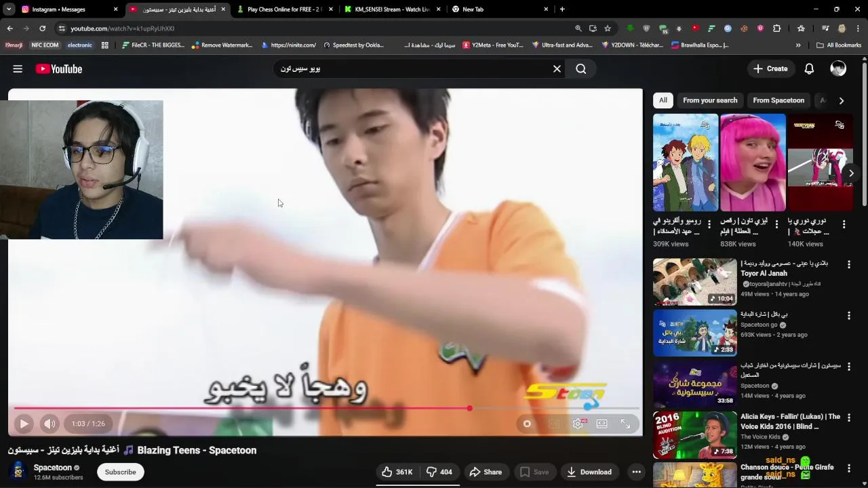Open options for the 309K views Short
The image size is (868, 488).
(709, 224)
